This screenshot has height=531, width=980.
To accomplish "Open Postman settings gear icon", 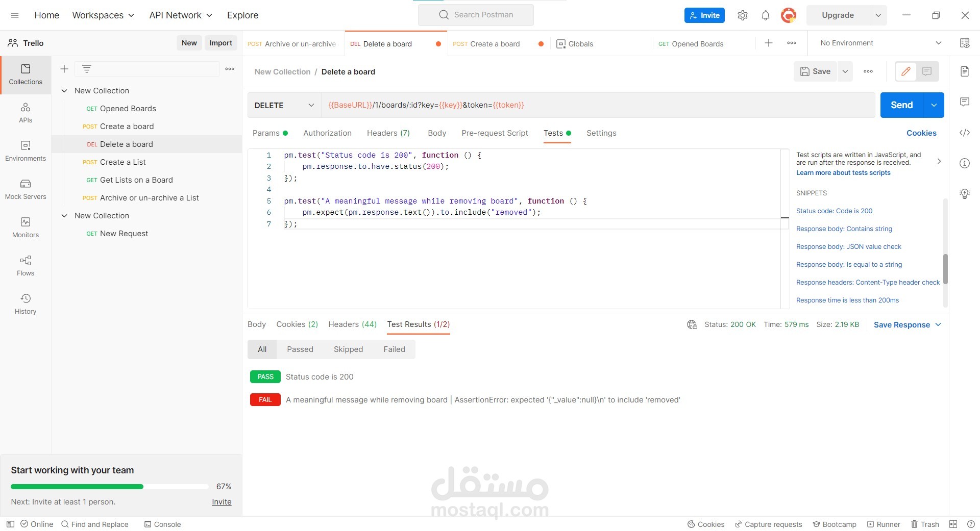I will tap(743, 15).
